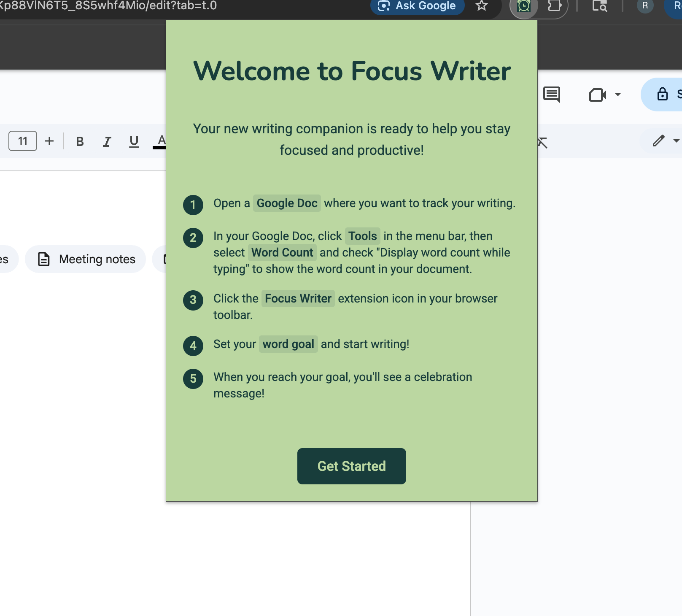
Task: Expand the video call dropdown arrow
Action: point(618,95)
